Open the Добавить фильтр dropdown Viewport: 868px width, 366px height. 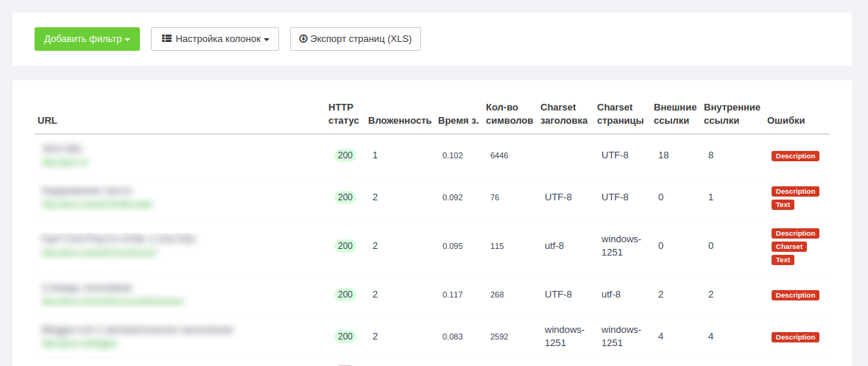tap(87, 39)
